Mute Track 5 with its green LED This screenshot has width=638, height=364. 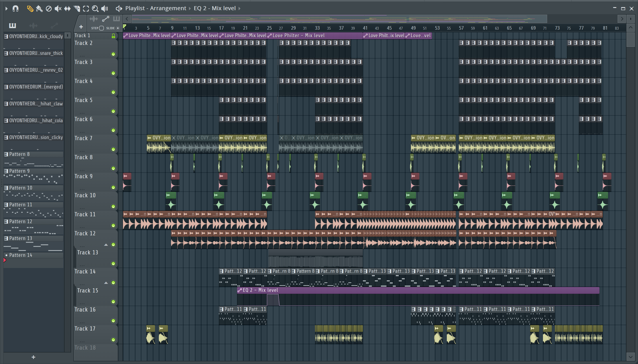113,111
